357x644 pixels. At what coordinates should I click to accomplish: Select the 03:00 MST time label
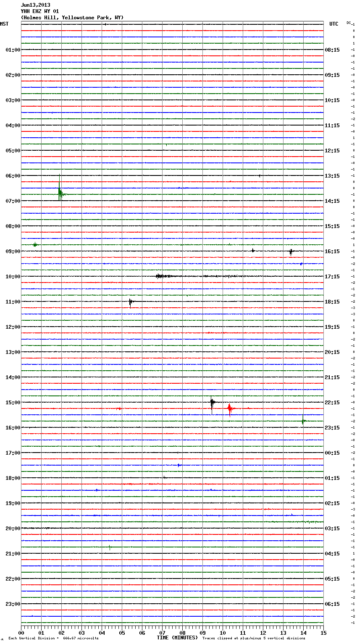coord(13,100)
